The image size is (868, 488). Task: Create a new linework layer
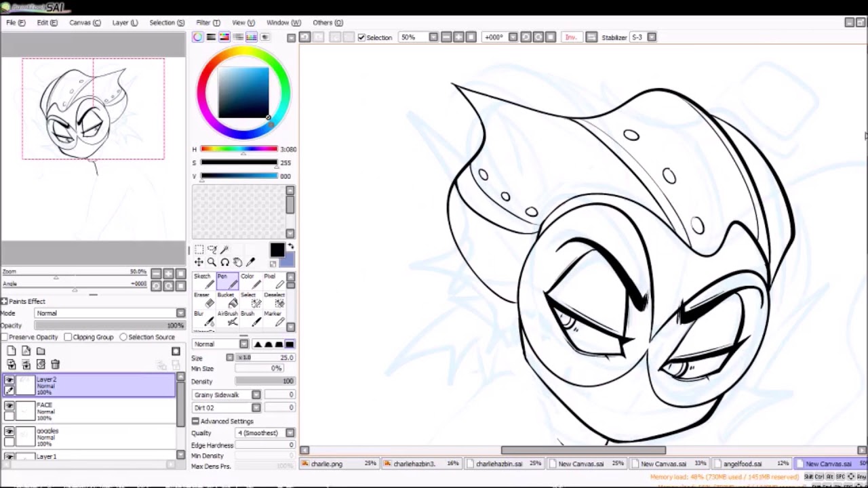(x=26, y=350)
